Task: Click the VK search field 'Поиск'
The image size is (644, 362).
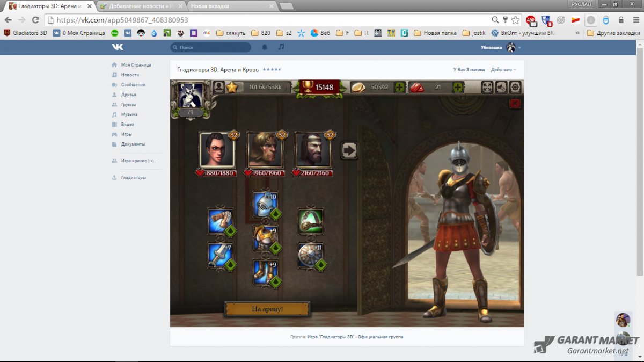Action: (210, 47)
